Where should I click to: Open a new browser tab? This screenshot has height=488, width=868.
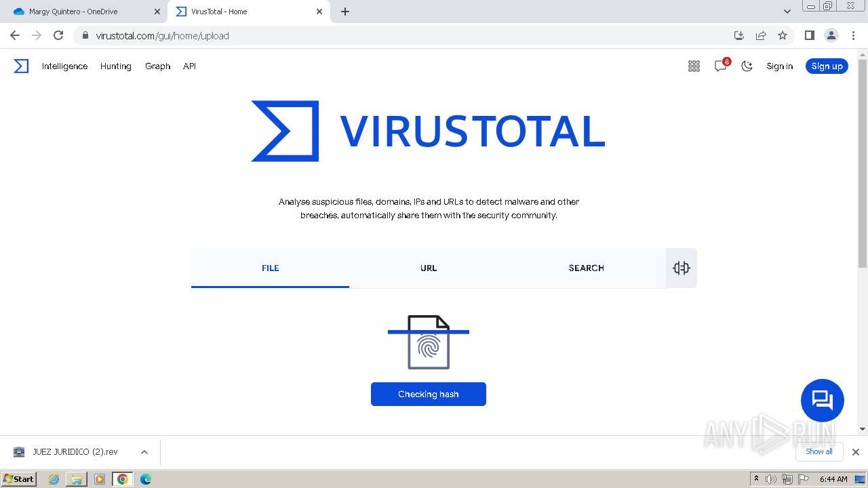[345, 12]
